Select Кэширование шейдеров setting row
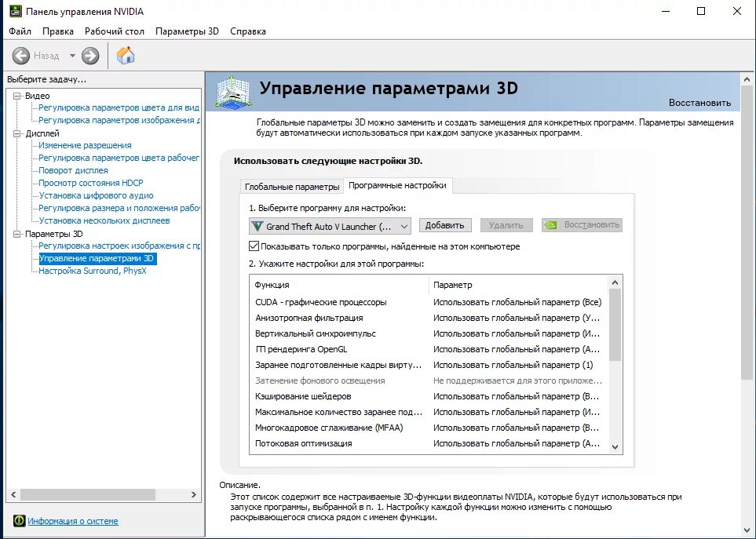This screenshot has width=756, height=539. [429, 396]
